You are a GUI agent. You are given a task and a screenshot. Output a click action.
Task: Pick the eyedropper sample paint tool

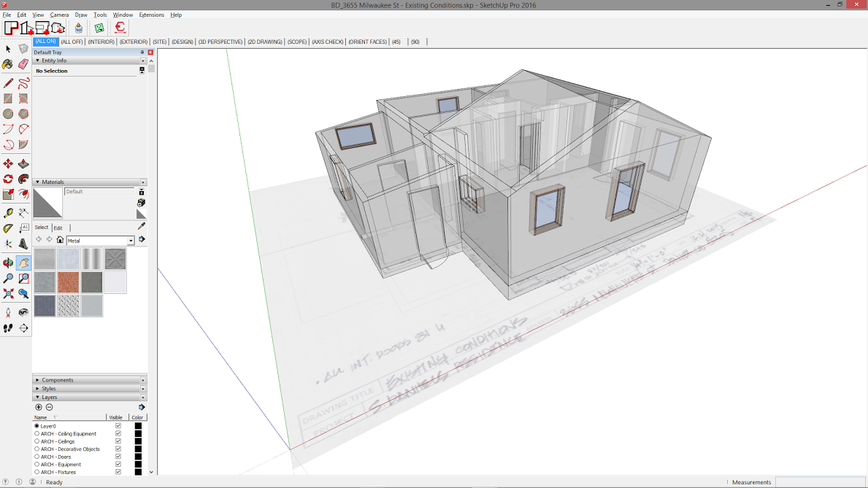[x=142, y=226]
